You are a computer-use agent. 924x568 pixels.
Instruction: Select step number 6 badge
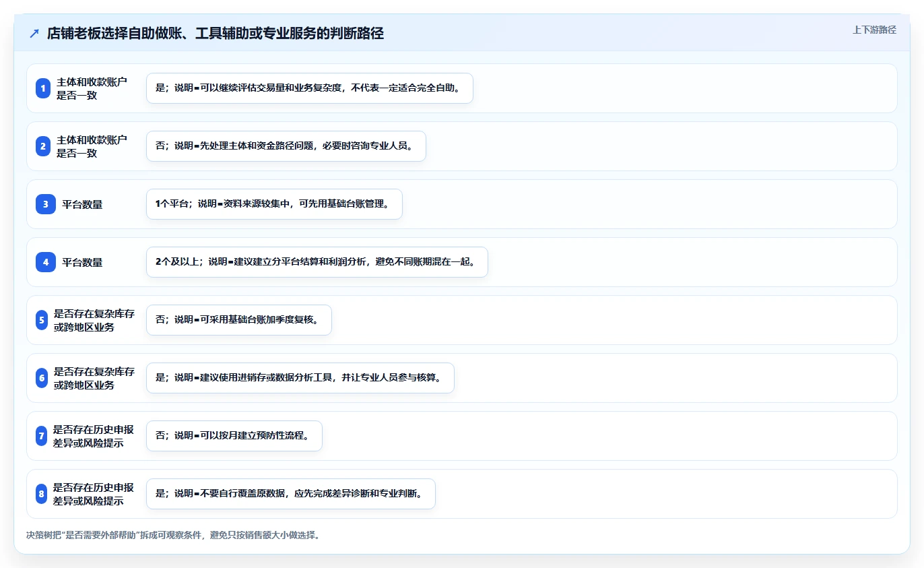point(42,378)
